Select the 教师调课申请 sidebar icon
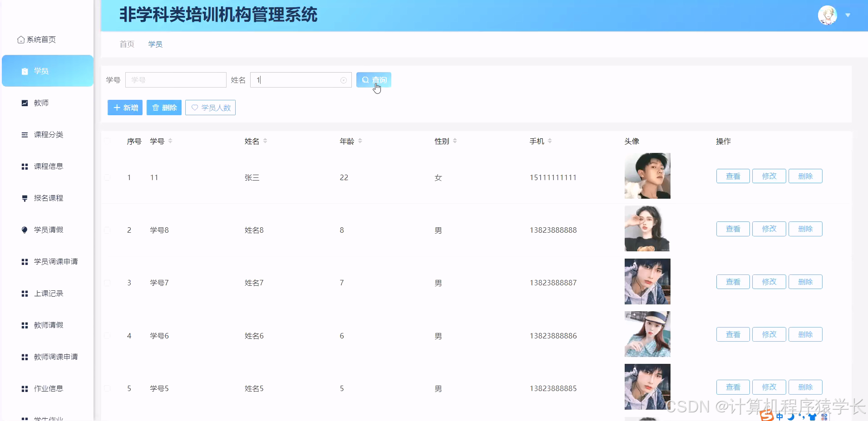The height and width of the screenshot is (421, 868). [x=24, y=357]
